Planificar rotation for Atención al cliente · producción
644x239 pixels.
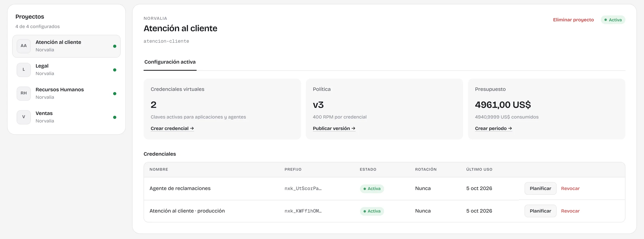(x=540, y=211)
